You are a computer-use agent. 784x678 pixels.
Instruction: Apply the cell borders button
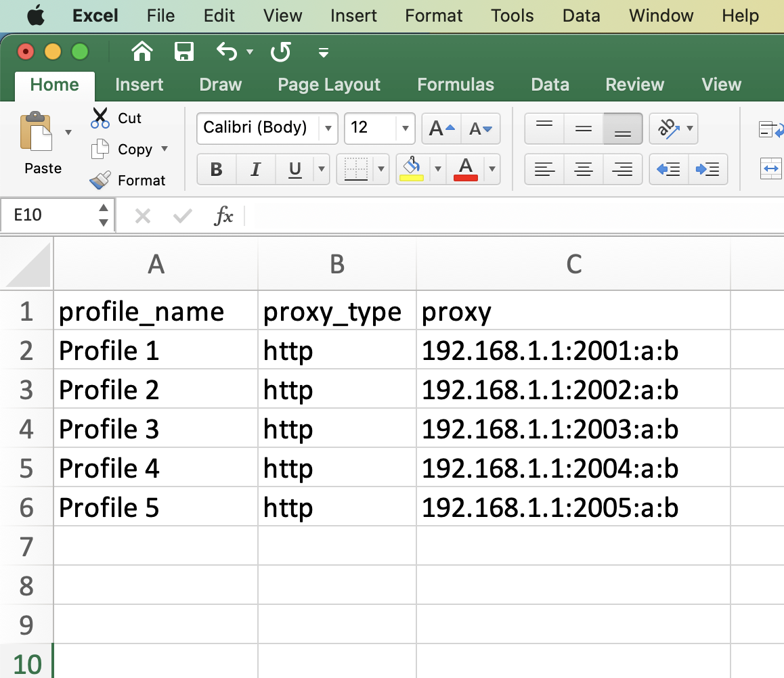tap(356, 169)
